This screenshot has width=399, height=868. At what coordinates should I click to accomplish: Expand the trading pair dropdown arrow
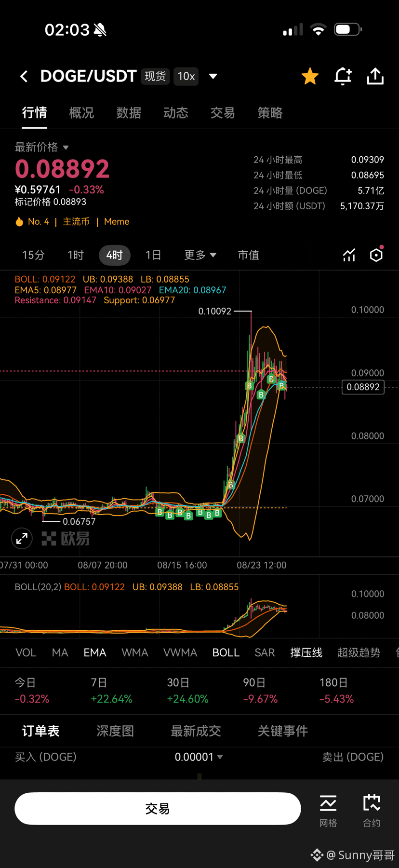[213, 76]
